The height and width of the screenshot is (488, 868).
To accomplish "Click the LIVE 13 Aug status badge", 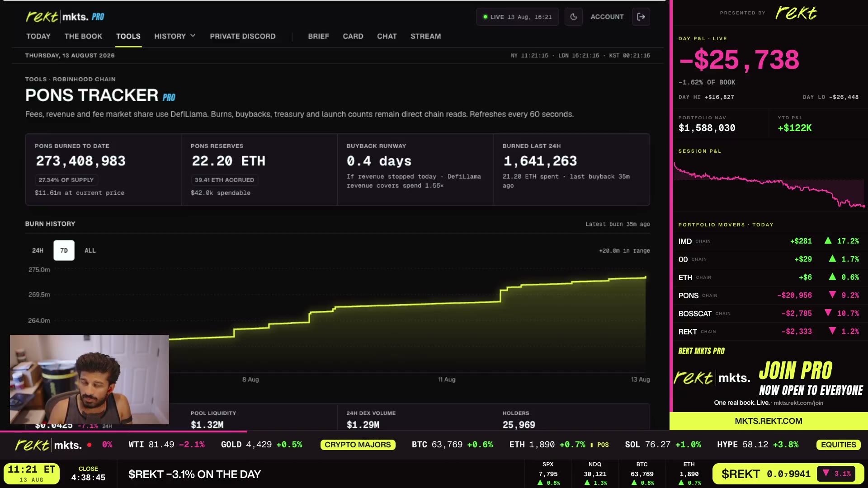I will (517, 17).
